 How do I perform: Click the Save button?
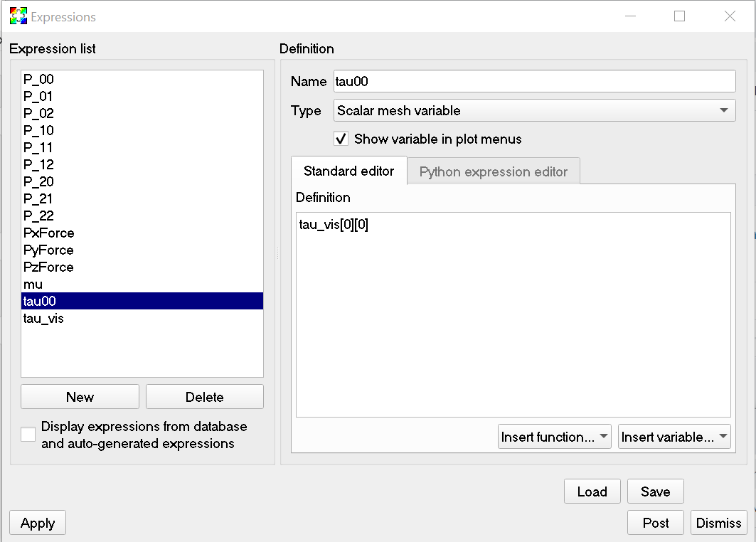click(x=655, y=491)
